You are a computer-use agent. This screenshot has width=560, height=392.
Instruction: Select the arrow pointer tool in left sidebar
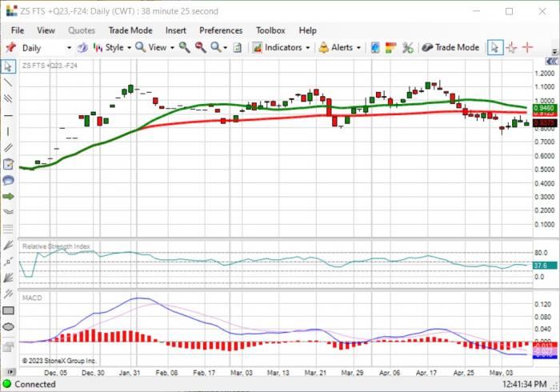pos(8,66)
